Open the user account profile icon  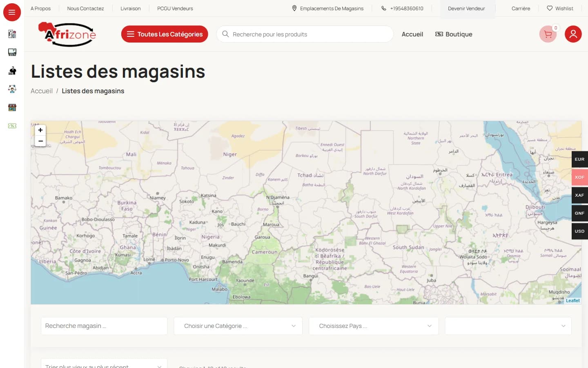(x=573, y=34)
